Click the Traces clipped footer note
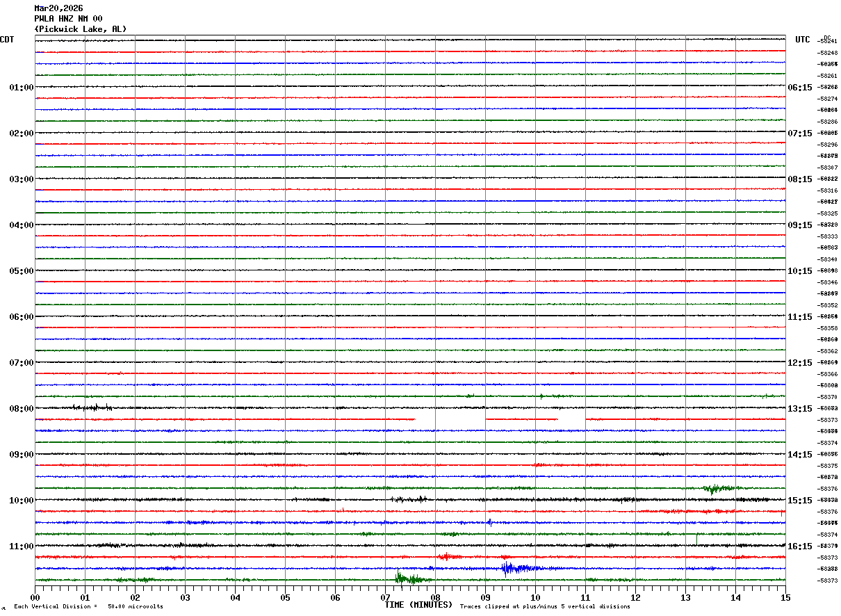 pyautogui.click(x=545, y=606)
